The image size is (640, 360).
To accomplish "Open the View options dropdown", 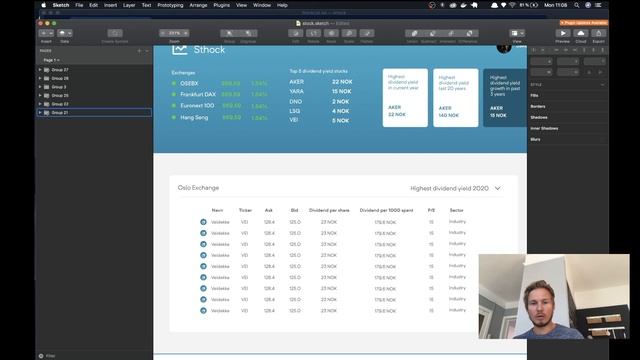I will (x=517, y=33).
